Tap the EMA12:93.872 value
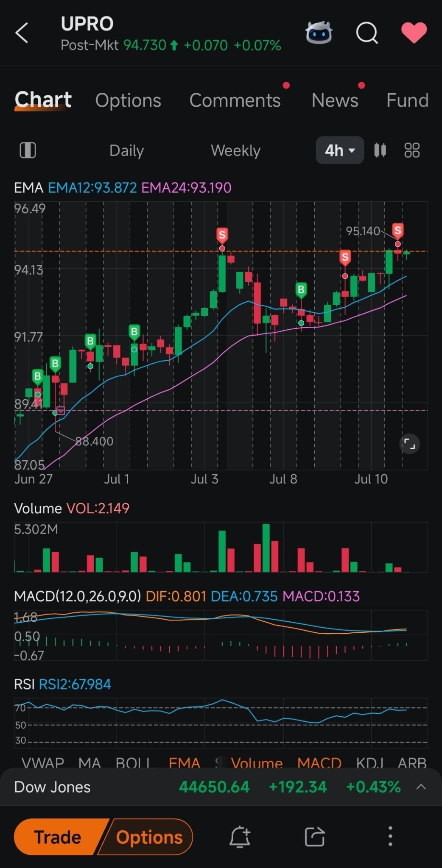 92,187
